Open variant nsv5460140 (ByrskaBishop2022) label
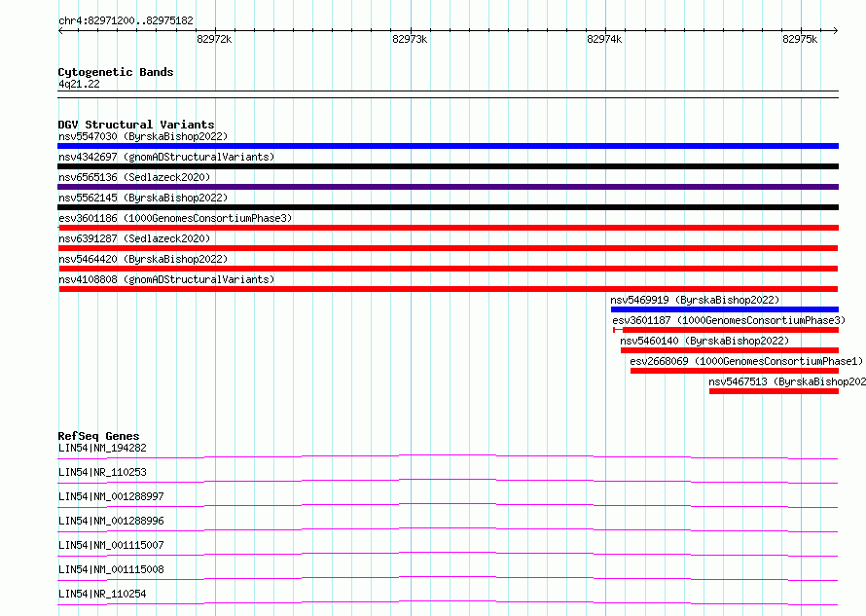 coord(704,341)
